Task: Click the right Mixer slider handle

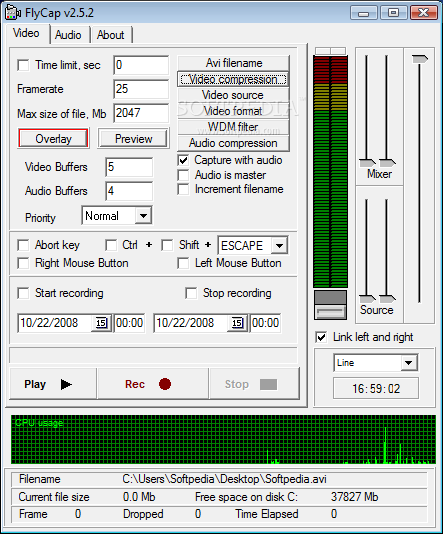Action: tap(387, 163)
